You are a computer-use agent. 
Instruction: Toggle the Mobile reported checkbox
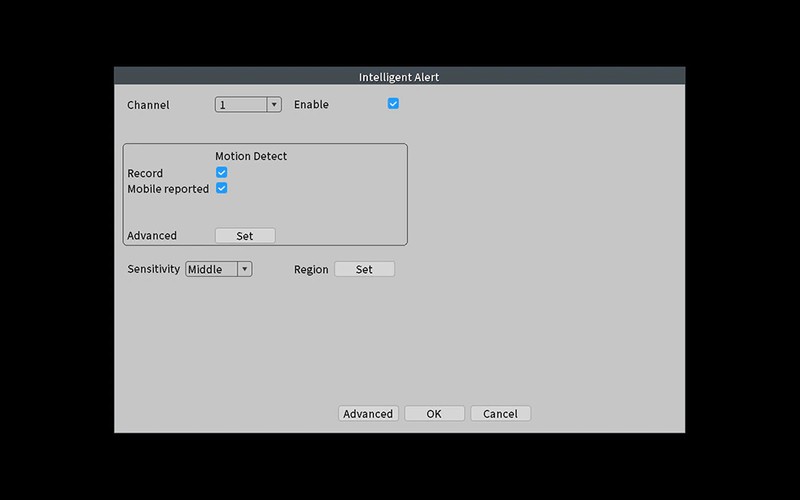222,188
